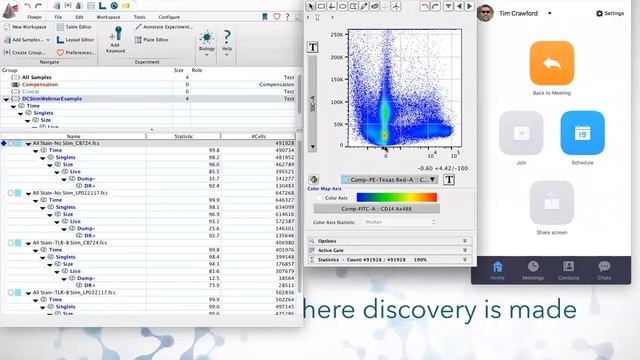Click cyan color square for All Stain-No Stim_CB724.fcs
Screen dimensions: 640x360
(18, 143)
